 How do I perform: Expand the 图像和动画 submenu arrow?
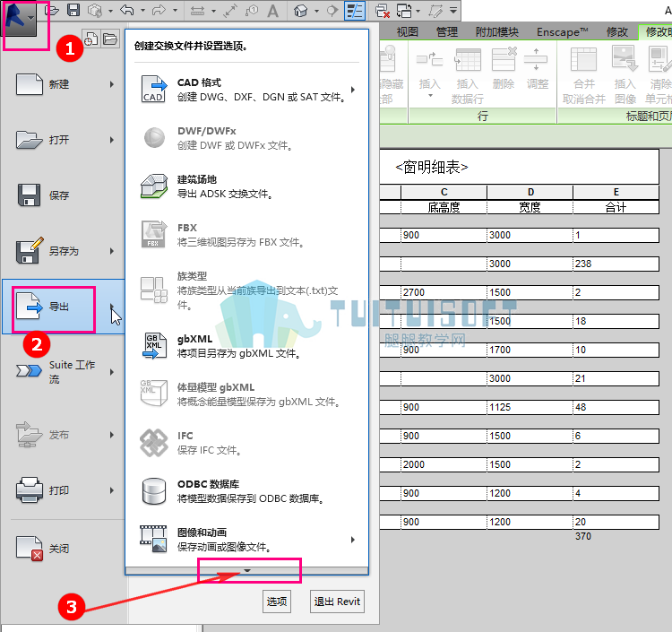353,540
